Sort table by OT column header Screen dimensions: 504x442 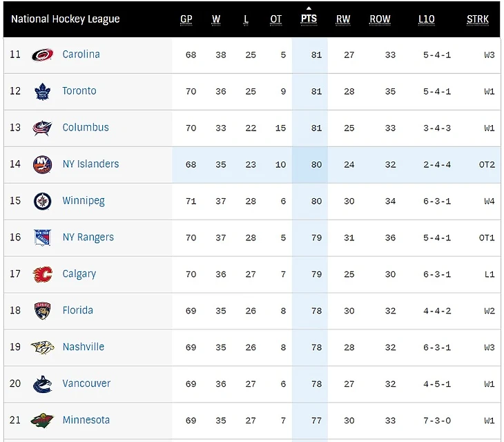276,19
